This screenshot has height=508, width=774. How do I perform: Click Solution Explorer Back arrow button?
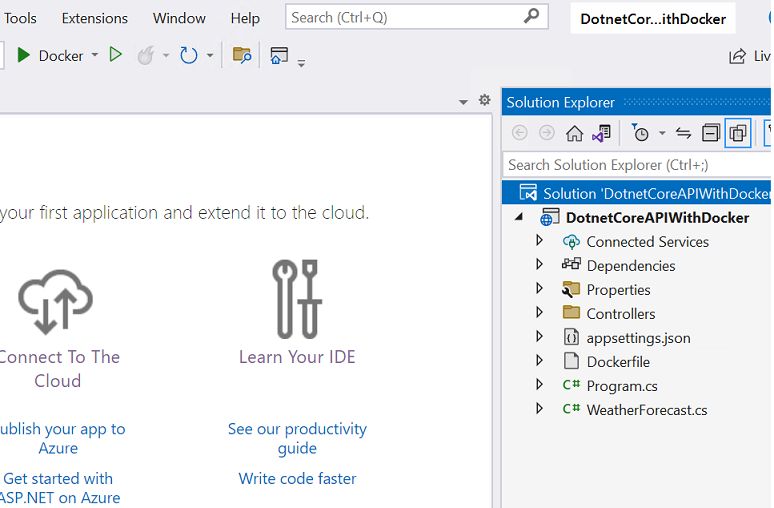[519, 133]
